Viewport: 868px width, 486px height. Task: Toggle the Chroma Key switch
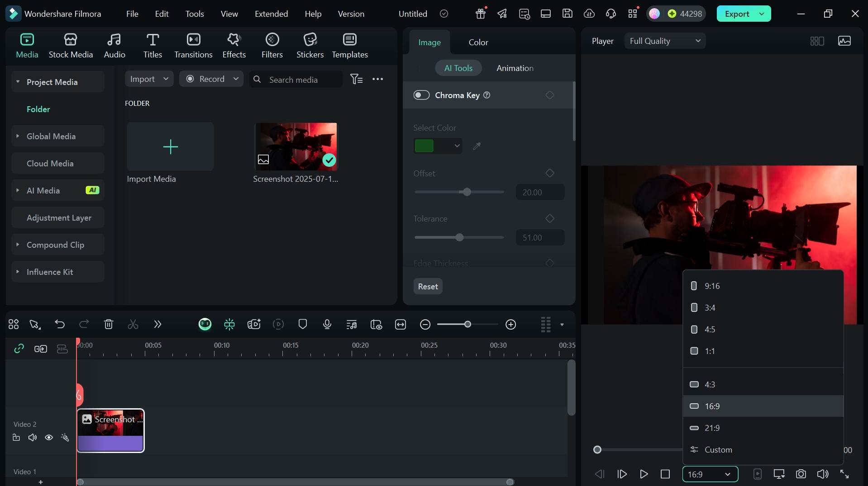click(x=421, y=95)
